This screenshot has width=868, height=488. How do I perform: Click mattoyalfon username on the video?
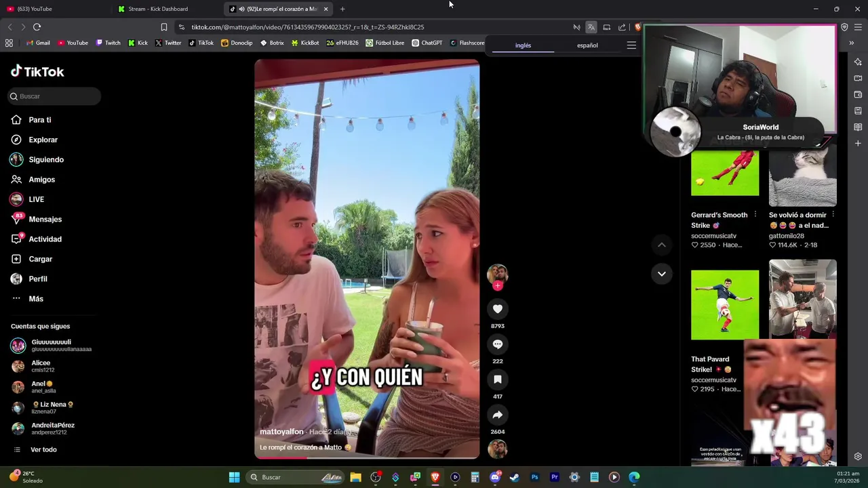click(x=281, y=432)
